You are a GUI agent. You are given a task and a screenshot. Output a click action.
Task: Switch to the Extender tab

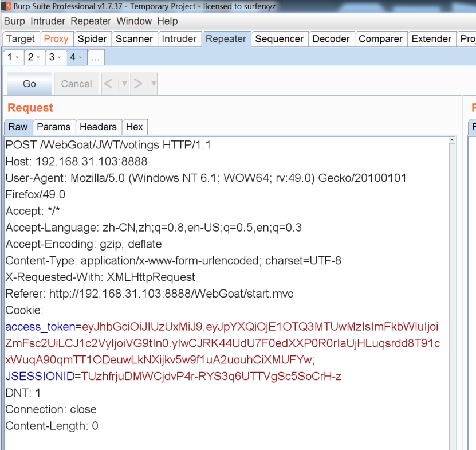[x=432, y=39]
